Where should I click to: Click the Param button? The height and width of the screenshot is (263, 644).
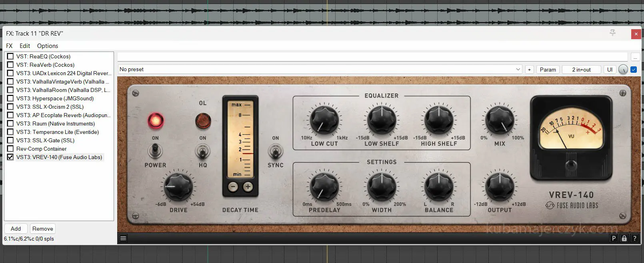pyautogui.click(x=548, y=70)
